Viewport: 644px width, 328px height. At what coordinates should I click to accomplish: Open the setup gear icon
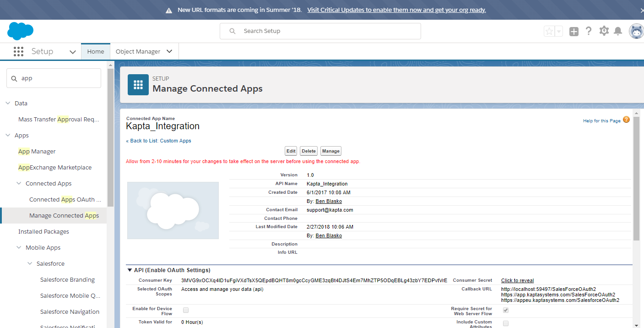[x=604, y=31]
